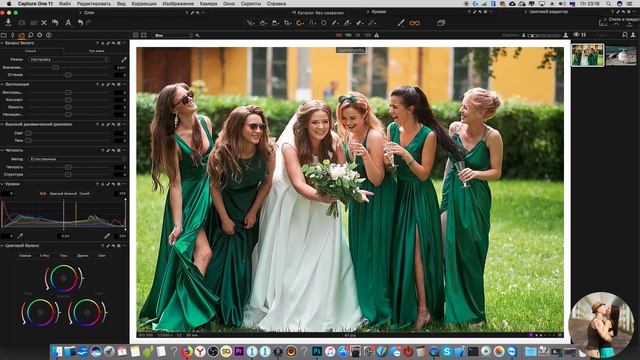The height and width of the screenshot is (360, 640).
Task: Click the Reset adjustments toolbar icon
Action: pyautogui.click(x=55, y=23)
